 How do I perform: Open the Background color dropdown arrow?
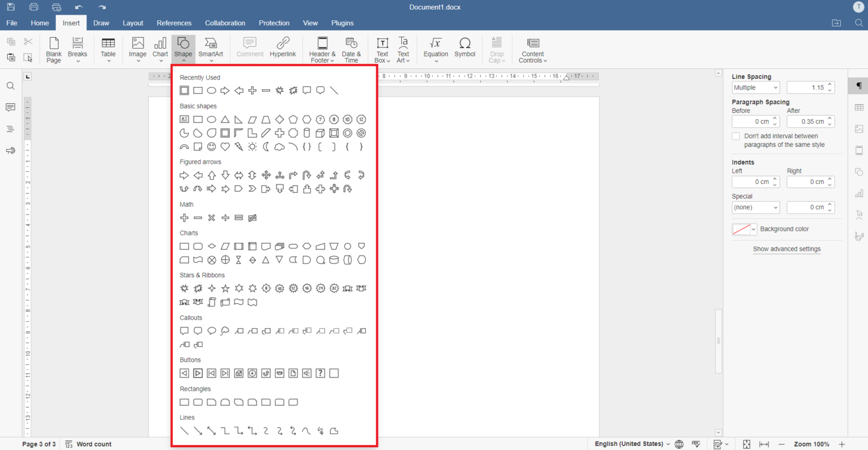752,229
